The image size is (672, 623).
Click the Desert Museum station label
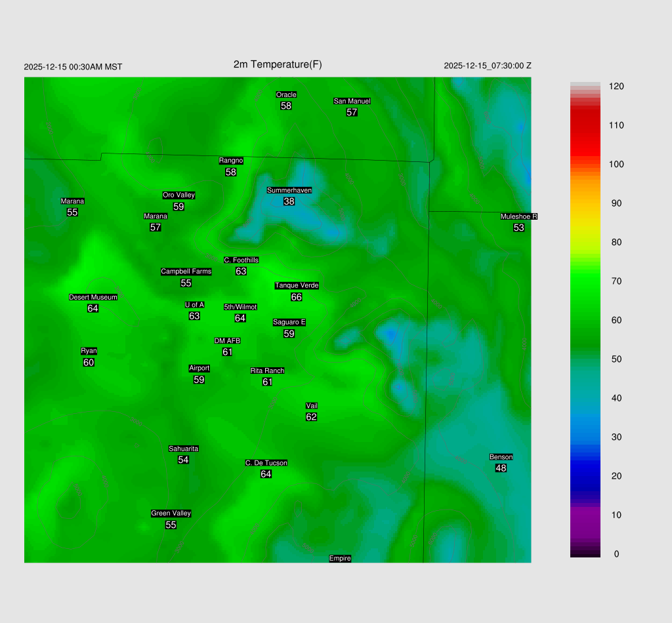[x=93, y=297]
